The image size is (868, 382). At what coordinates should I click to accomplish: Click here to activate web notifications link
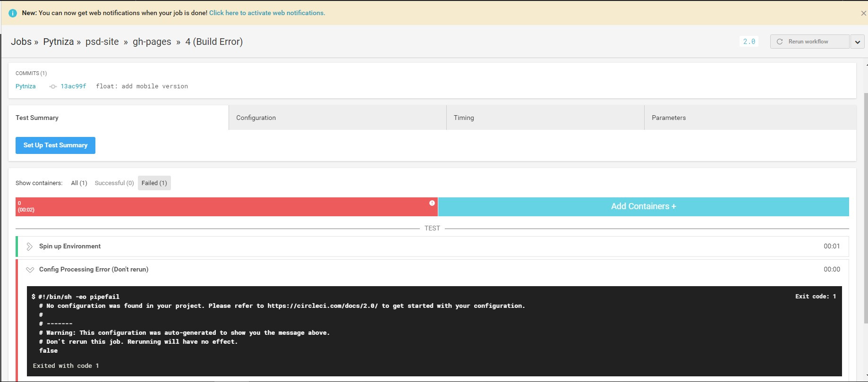(x=267, y=13)
